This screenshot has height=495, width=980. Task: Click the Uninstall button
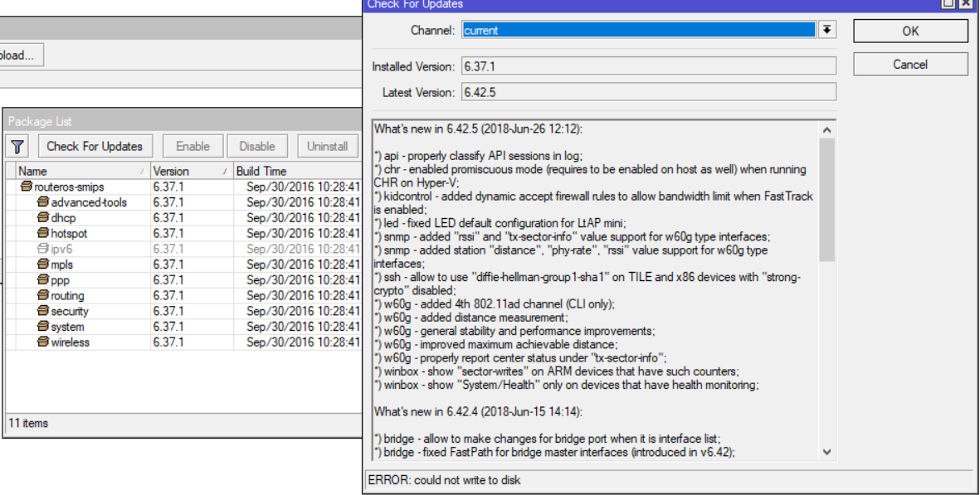(x=328, y=147)
